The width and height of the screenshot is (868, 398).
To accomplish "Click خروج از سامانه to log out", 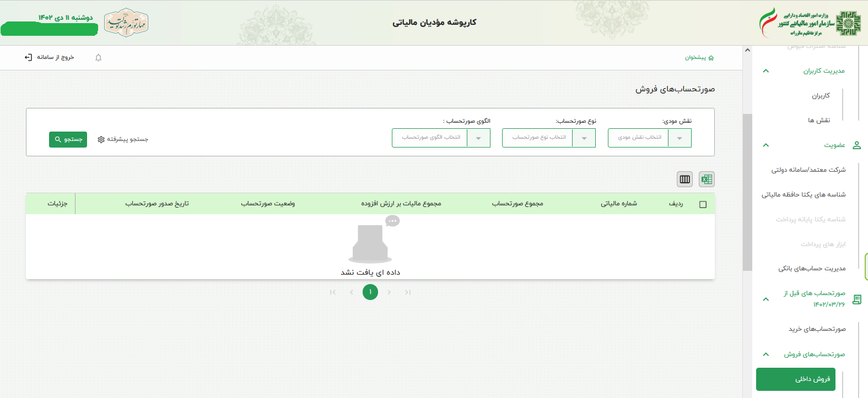I will pos(50,57).
